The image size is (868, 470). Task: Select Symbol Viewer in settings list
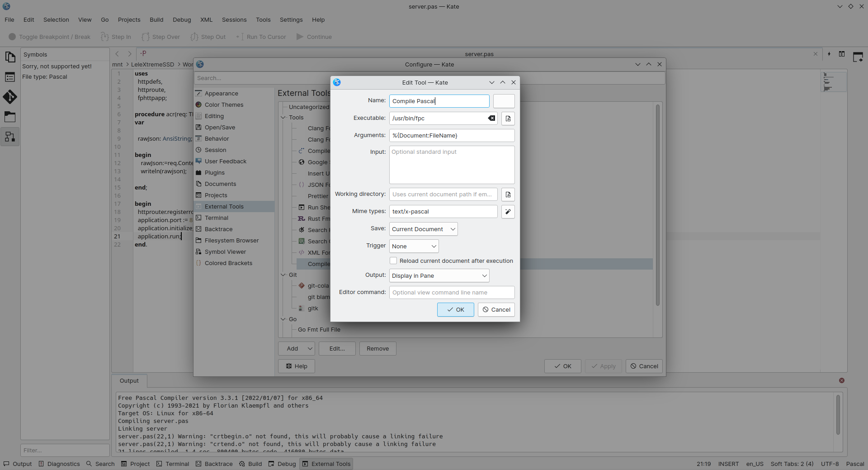(234, 252)
